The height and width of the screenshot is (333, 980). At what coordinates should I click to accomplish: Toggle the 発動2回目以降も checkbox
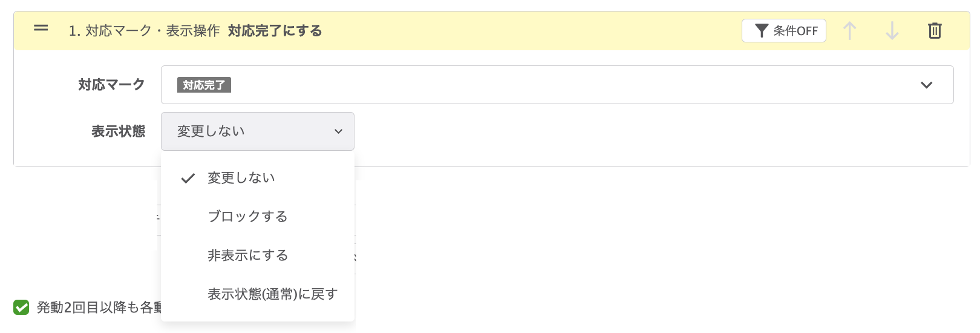coord(21,308)
